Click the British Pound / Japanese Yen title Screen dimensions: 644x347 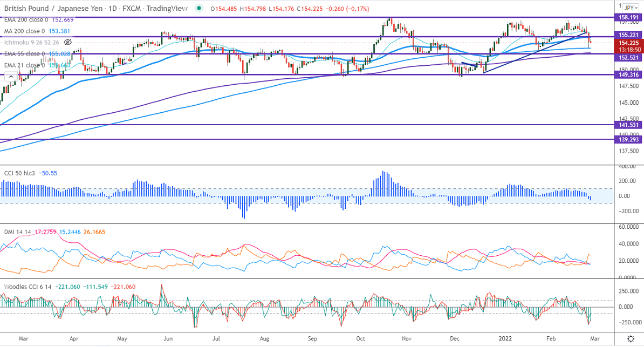[53, 8]
